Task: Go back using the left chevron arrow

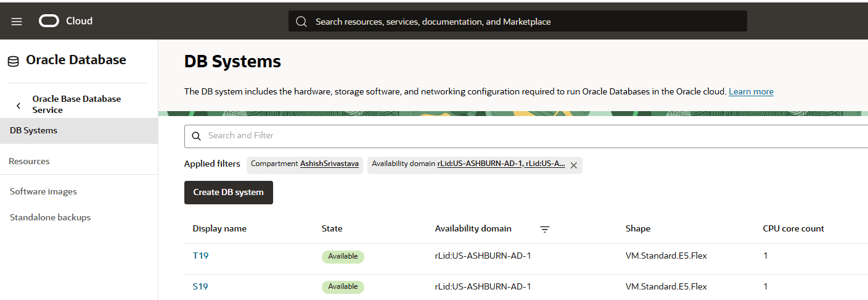Action: coord(18,106)
